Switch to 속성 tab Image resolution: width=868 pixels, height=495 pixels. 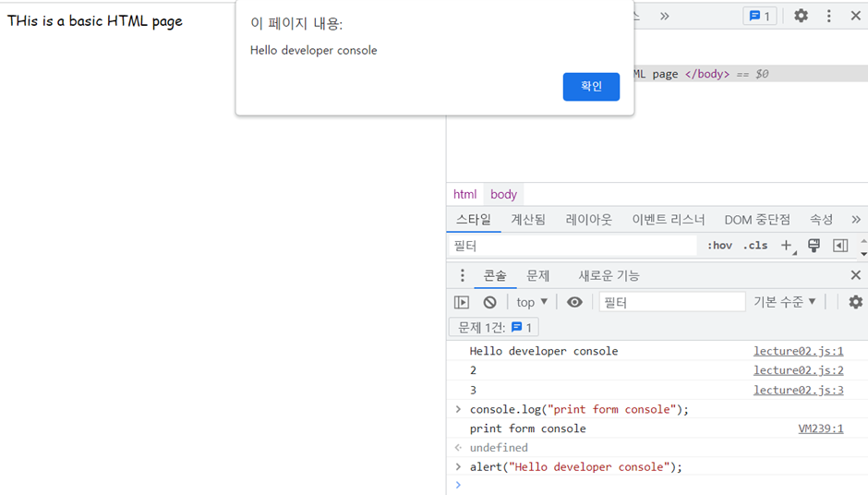coord(822,220)
